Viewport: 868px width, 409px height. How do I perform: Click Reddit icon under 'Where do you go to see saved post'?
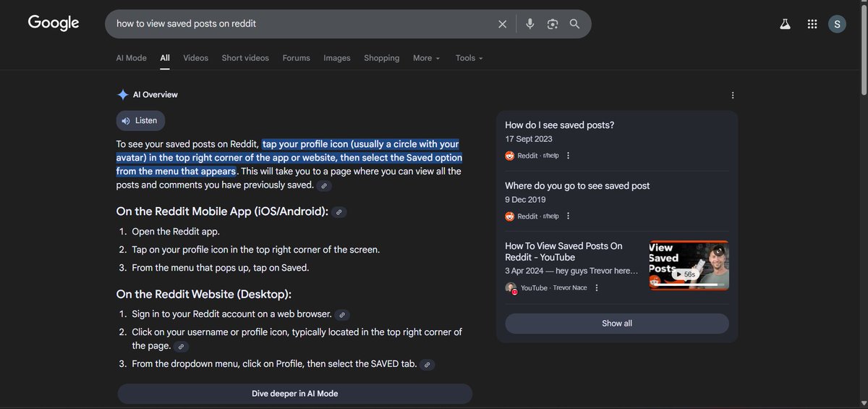(x=510, y=216)
